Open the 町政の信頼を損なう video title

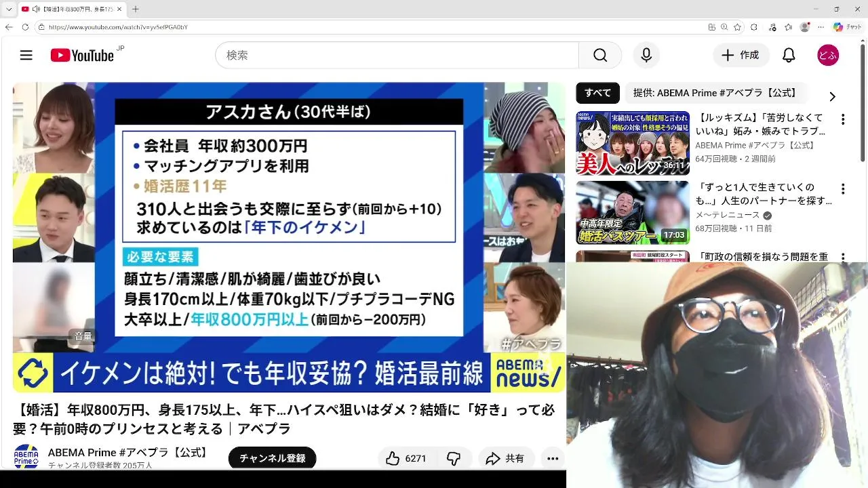click(762, 256)
